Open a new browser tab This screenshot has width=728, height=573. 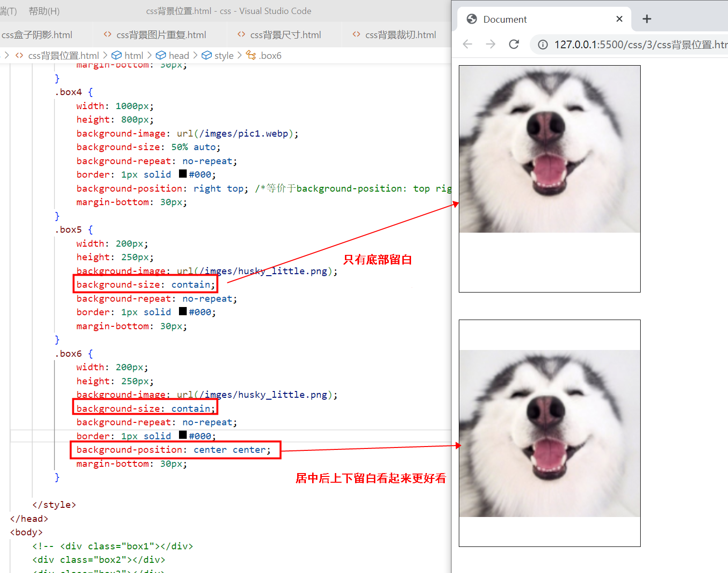[x=647, y=19]
